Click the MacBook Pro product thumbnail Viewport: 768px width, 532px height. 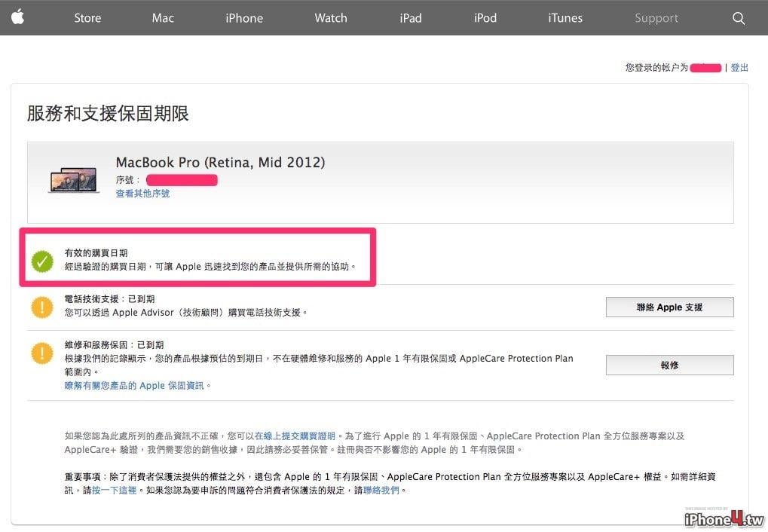click(x=74, y=180)
